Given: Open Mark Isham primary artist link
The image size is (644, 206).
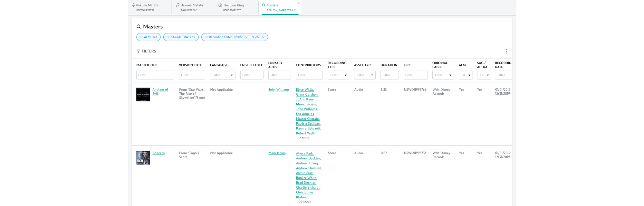Looking at the screenshot, I should 277,153.
